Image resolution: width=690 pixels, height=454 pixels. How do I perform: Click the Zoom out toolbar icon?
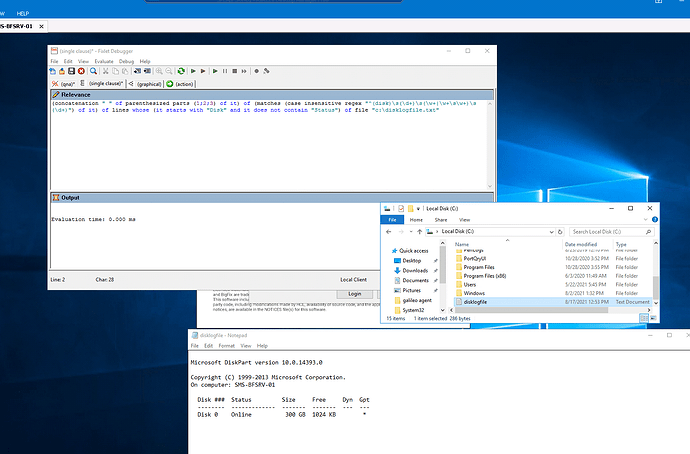169,71
